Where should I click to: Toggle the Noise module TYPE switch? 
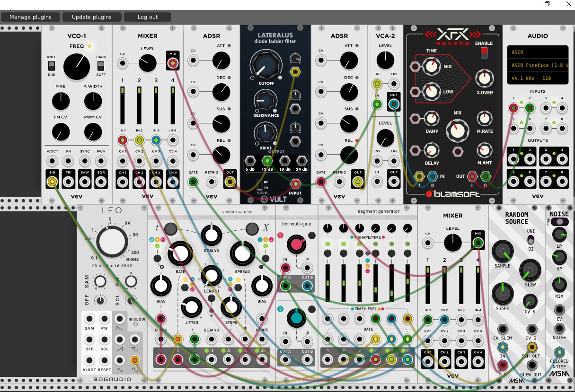click(559, 222)
